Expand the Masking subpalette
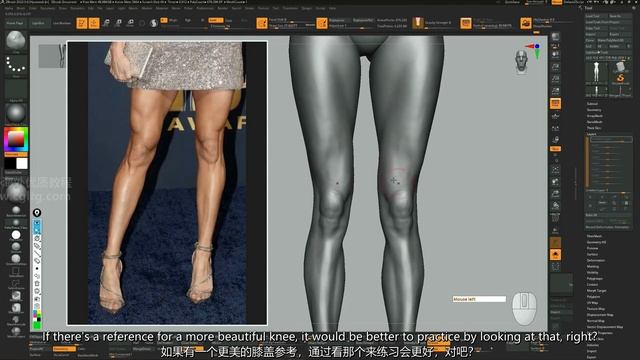The height and width of the screenshot is (360, 640). (x=593, y=266)
